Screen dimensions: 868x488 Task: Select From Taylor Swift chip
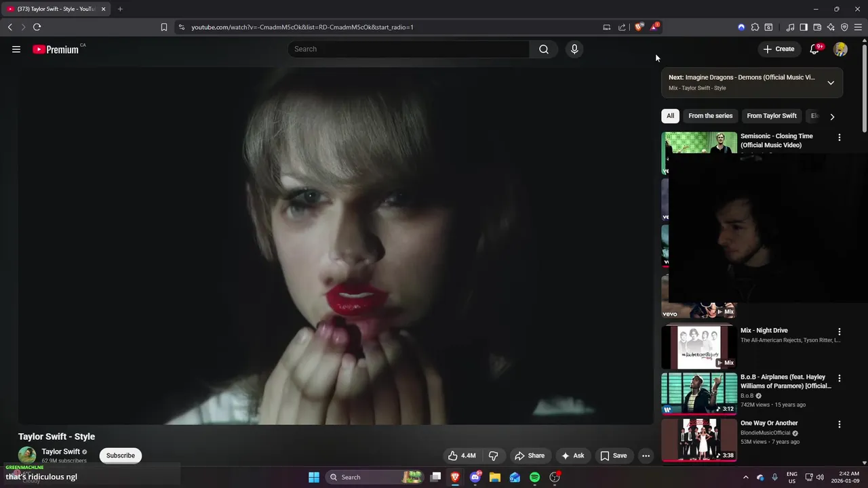772,116
